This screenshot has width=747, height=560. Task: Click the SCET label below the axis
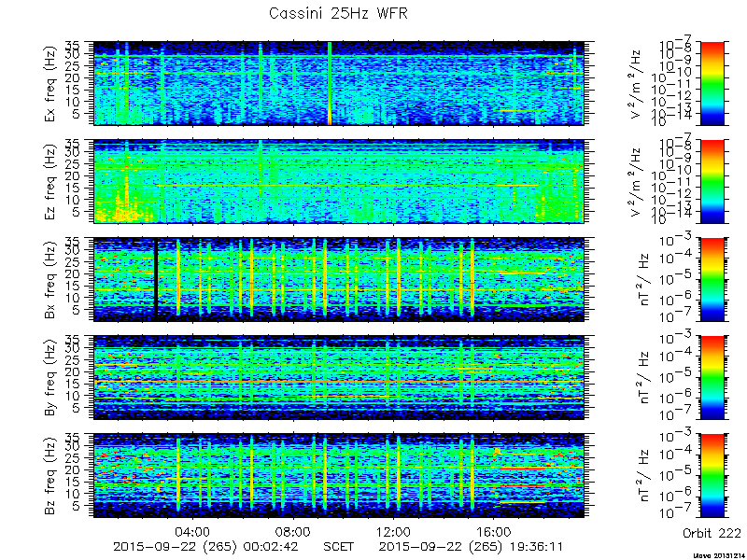(339, 546)
